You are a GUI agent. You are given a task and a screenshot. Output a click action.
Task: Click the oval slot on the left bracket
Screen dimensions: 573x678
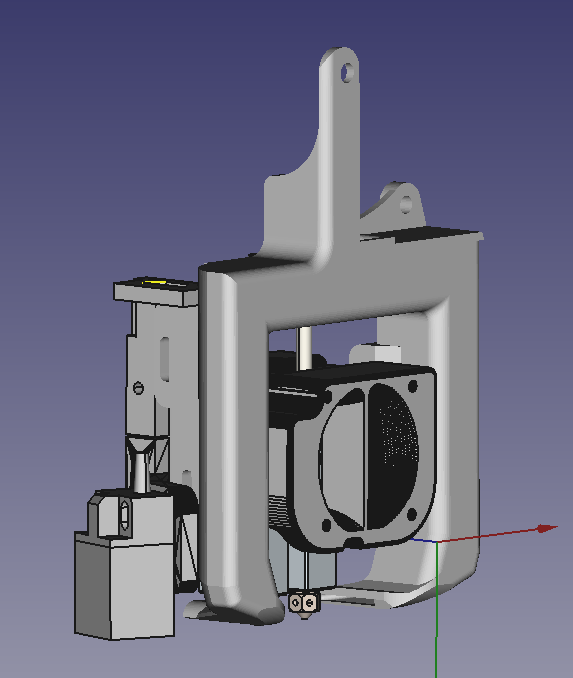(x=164, y=359)
